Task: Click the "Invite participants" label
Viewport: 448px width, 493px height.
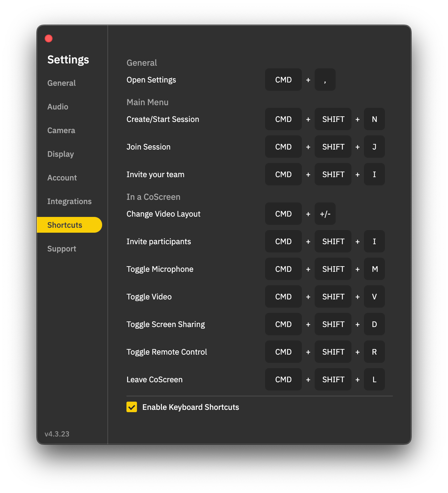Action: [x=159, y=242]
